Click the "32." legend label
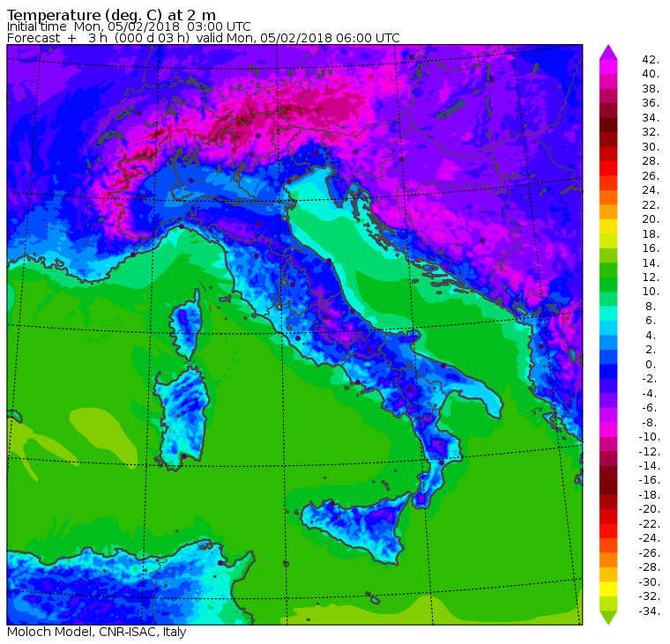 click(651, 132)
